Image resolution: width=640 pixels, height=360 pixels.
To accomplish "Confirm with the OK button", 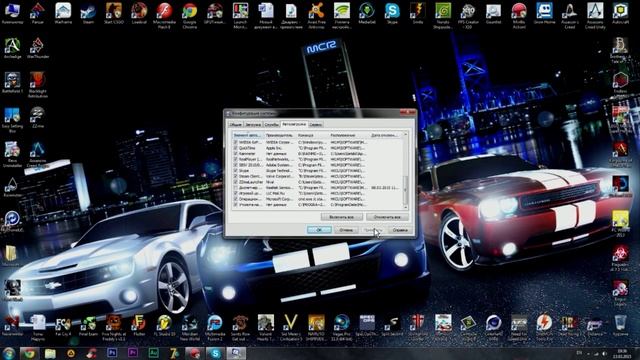I will pos(319,230).
